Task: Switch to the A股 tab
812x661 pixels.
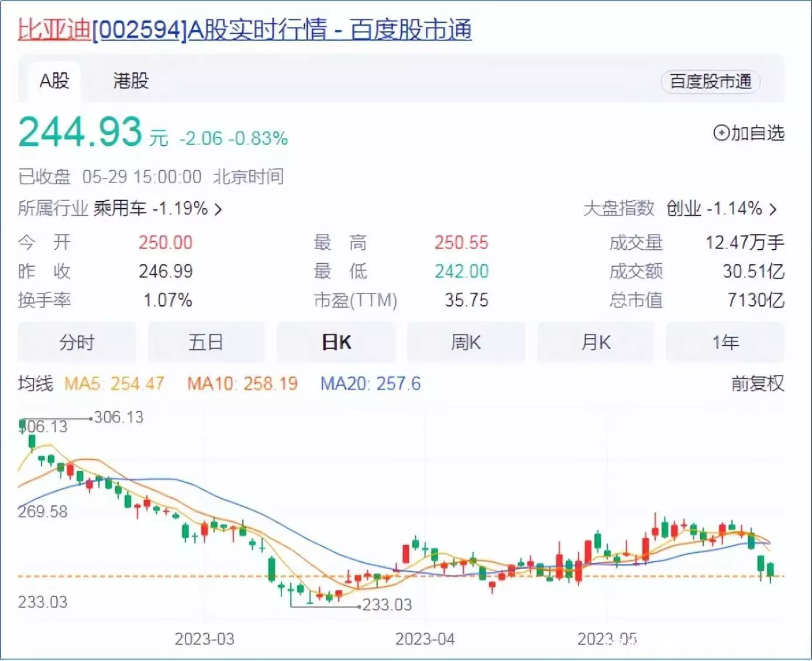Action: [54, 81]
